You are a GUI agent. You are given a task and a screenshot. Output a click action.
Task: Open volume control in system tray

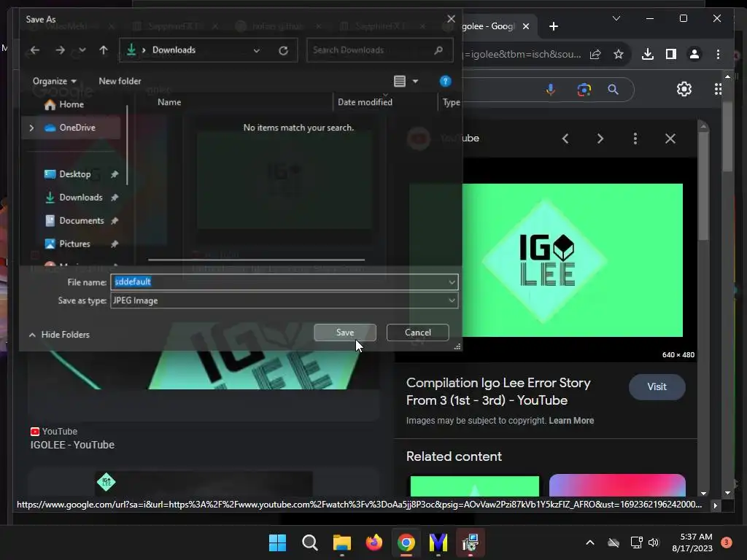coord(654,542)
